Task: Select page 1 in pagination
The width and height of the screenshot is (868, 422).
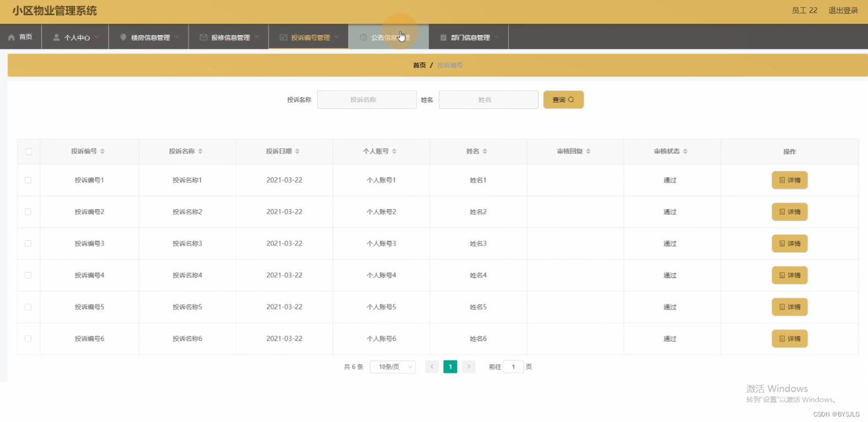Action: (451, 366)
